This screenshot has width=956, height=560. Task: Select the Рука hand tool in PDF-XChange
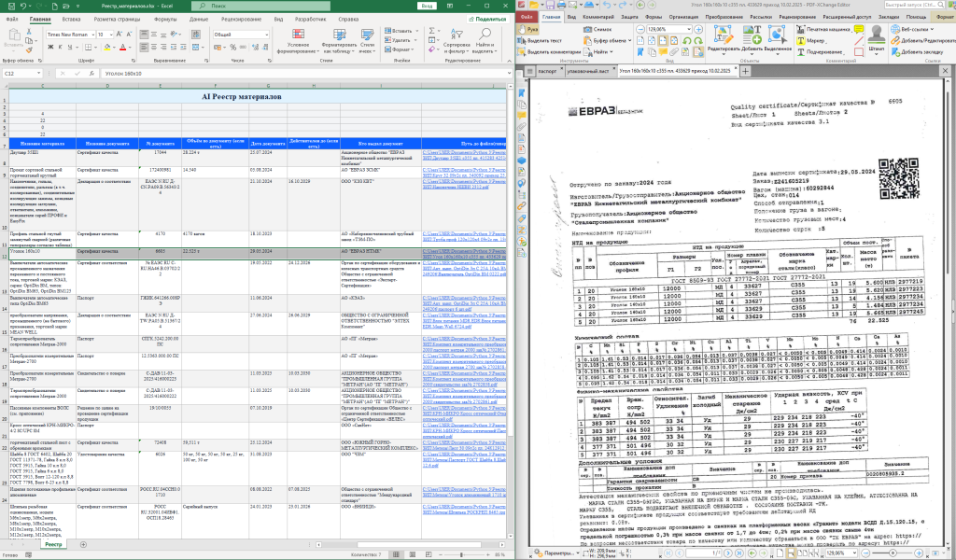[x=527, y=29]
